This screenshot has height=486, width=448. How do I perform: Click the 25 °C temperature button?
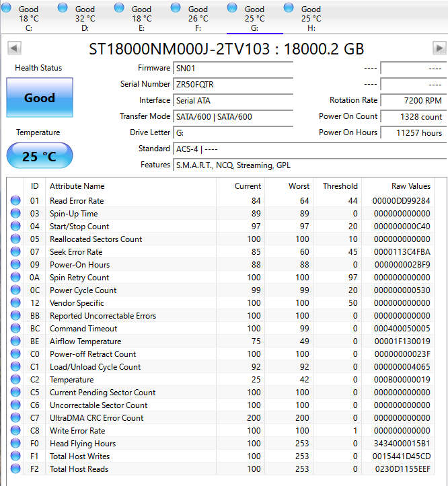click(40, 155)
